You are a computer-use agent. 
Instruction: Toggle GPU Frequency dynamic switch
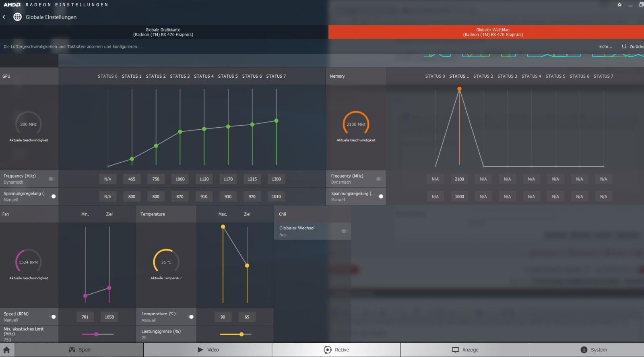(52, 179)
